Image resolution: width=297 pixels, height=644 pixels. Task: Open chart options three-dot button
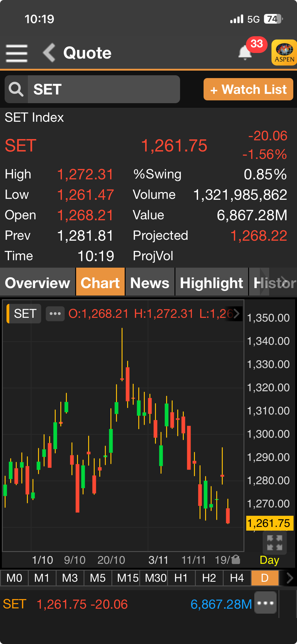pos(55,314)
